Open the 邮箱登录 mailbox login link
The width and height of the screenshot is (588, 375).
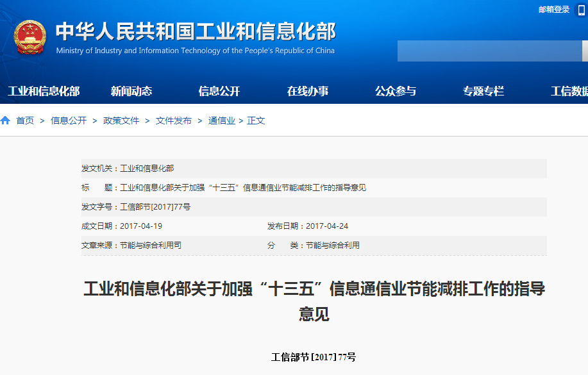(x=554, y=10)
